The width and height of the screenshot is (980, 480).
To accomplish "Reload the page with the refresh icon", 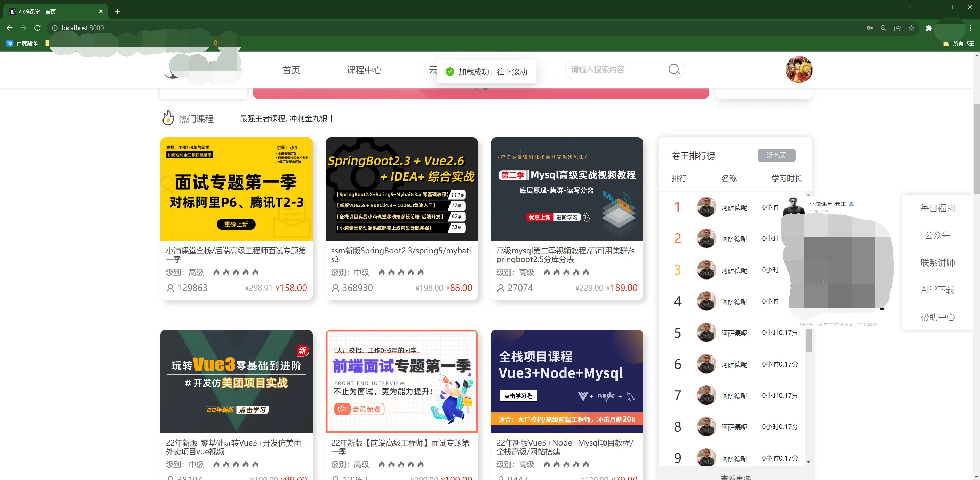I will pos(37,28).
